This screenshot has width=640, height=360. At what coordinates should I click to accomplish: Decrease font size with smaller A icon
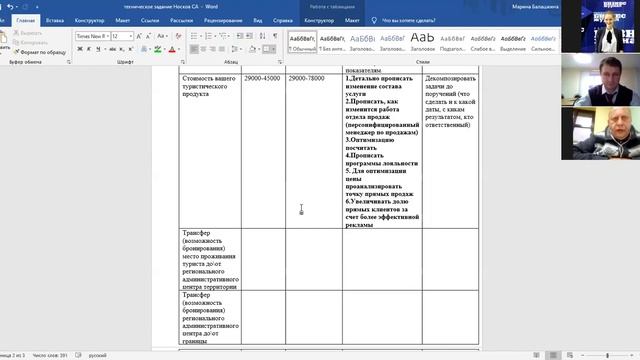[148, 36]
